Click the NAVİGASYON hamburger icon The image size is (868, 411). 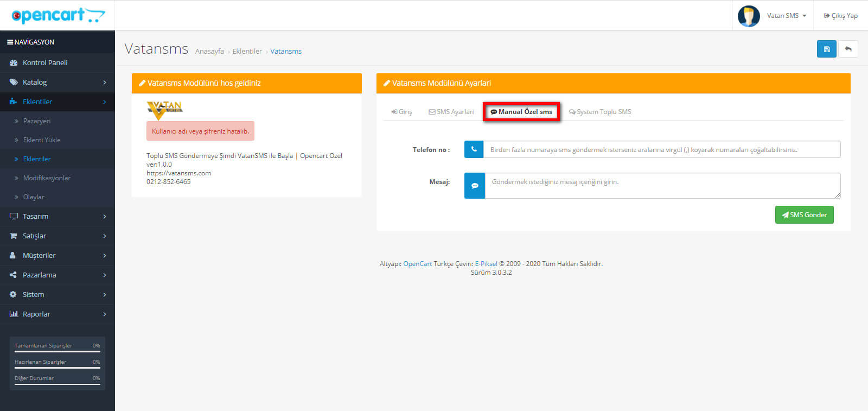pyautogui.click(x=10, y=42)
